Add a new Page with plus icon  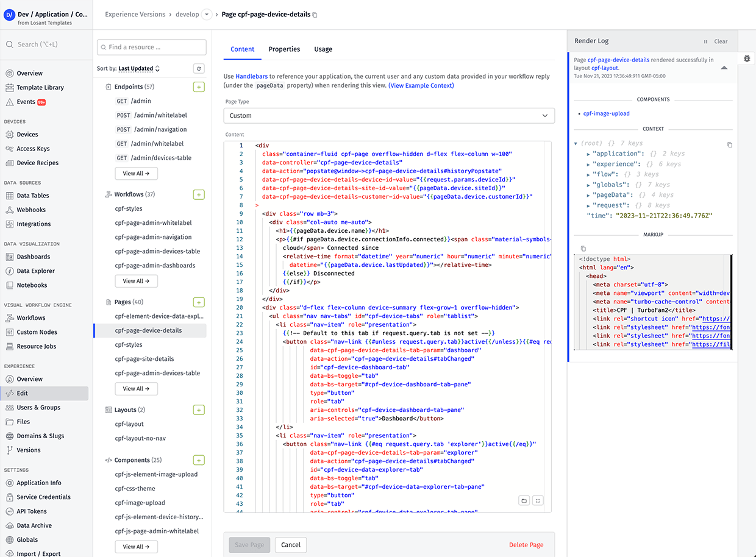(x=199, y=302)
